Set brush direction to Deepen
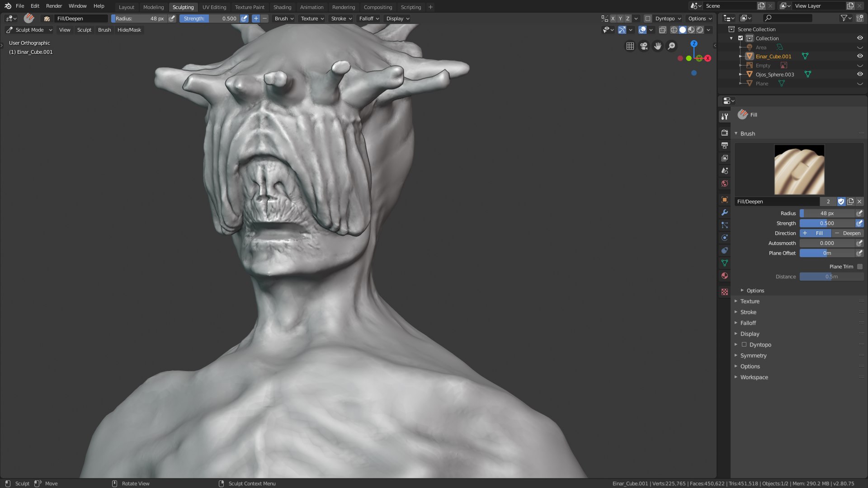 click(x=848, y=233)
